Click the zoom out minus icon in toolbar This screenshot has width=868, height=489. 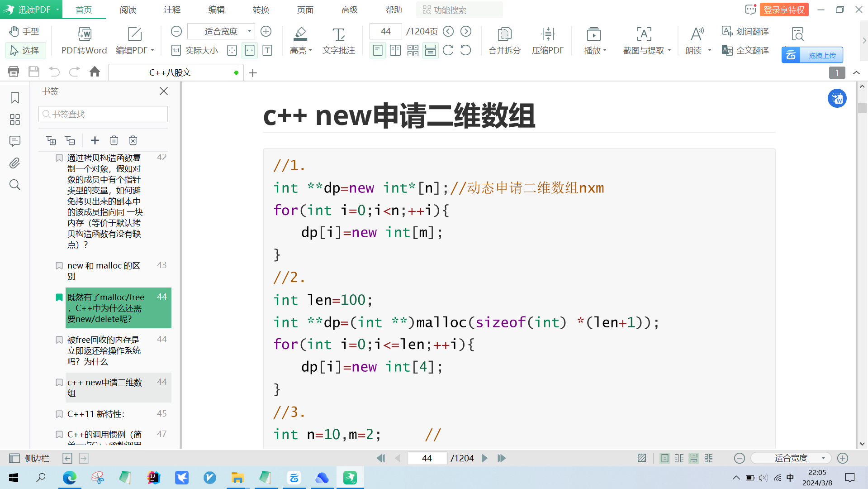point(176,31)
